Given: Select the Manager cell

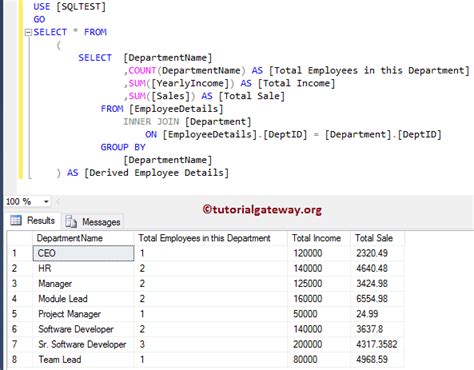Looking at the screenshot, I should pyautogui.click(x=83, y=284).
